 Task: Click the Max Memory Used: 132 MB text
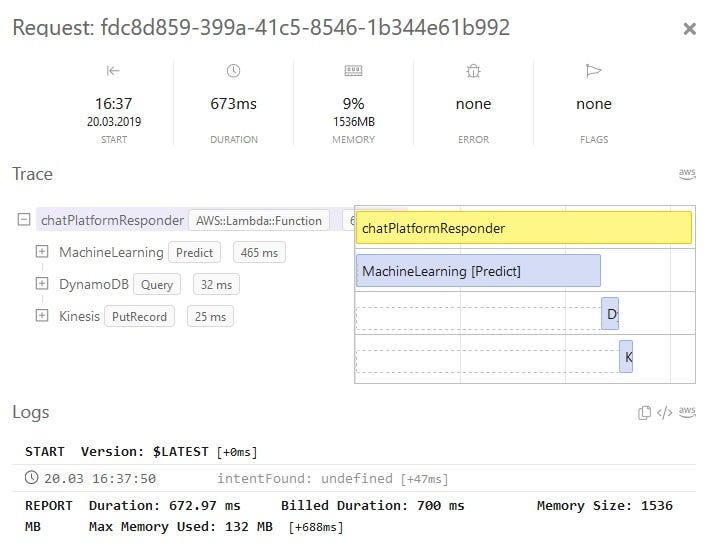(x=181, y=527)
